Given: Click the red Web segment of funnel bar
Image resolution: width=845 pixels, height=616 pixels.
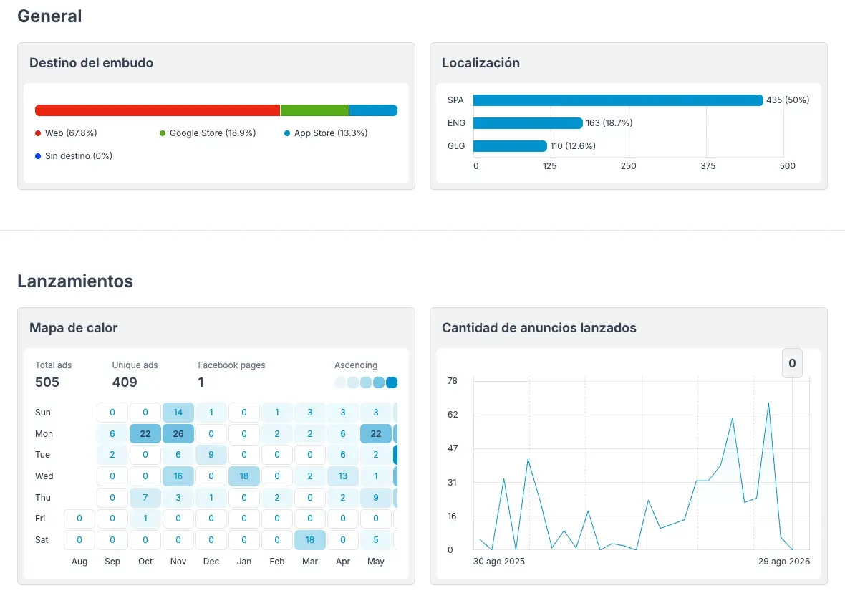Looking at the screenshot, I should [158, 110].
